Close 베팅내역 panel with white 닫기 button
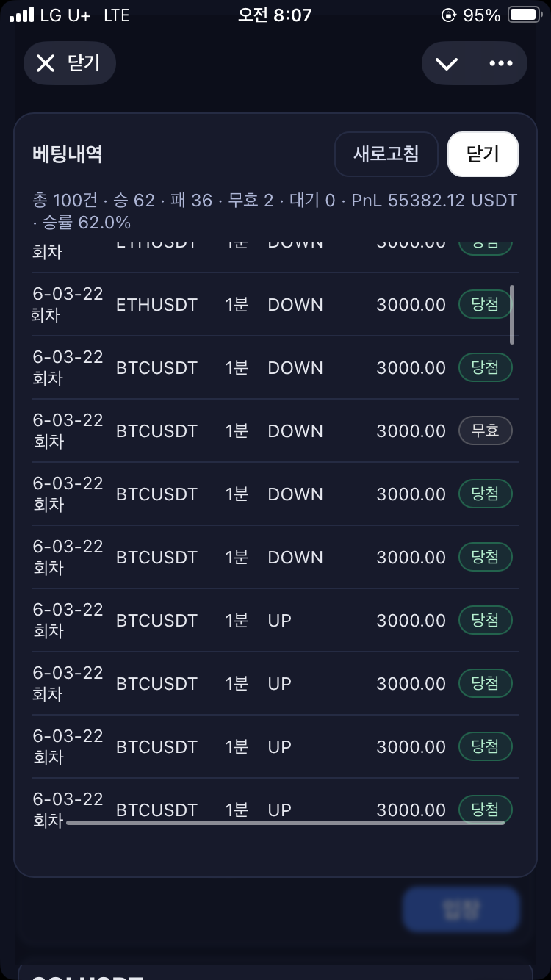This screenshot has height=980, width=551. point(483,154)
